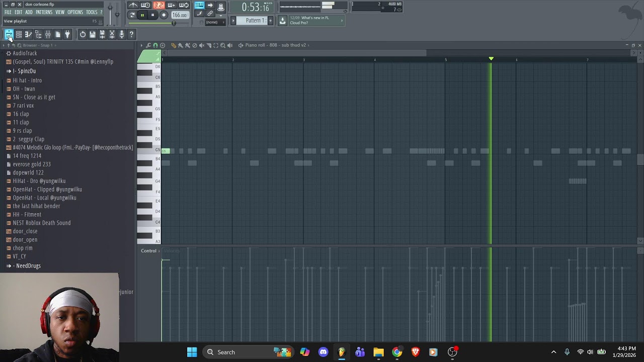Screen dimensions: 644x362
Task: Toggle the link chain button in the top toolbar
Action: click(x=210, y=13)
